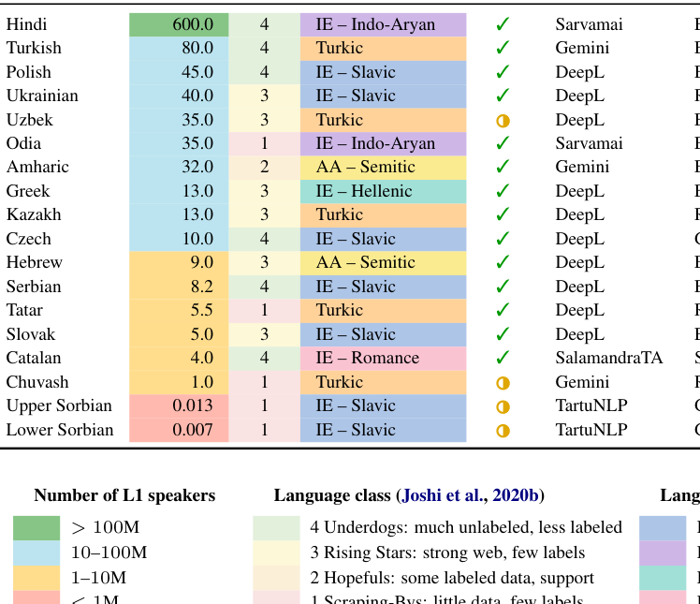Select the '80.0' speakers value
The image size is (700, 604).
point(197,48)
